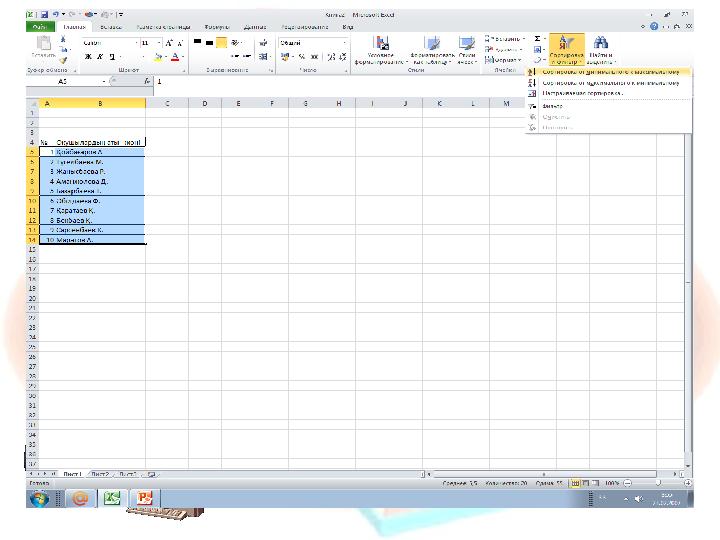Apply the font color red A
The width and height of the screenshot is (720, 540).
pos(175,57)
